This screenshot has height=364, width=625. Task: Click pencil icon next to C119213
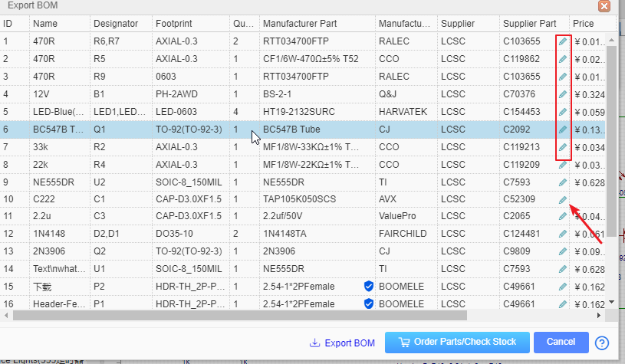pyautogui.click(x=563, y=147)
